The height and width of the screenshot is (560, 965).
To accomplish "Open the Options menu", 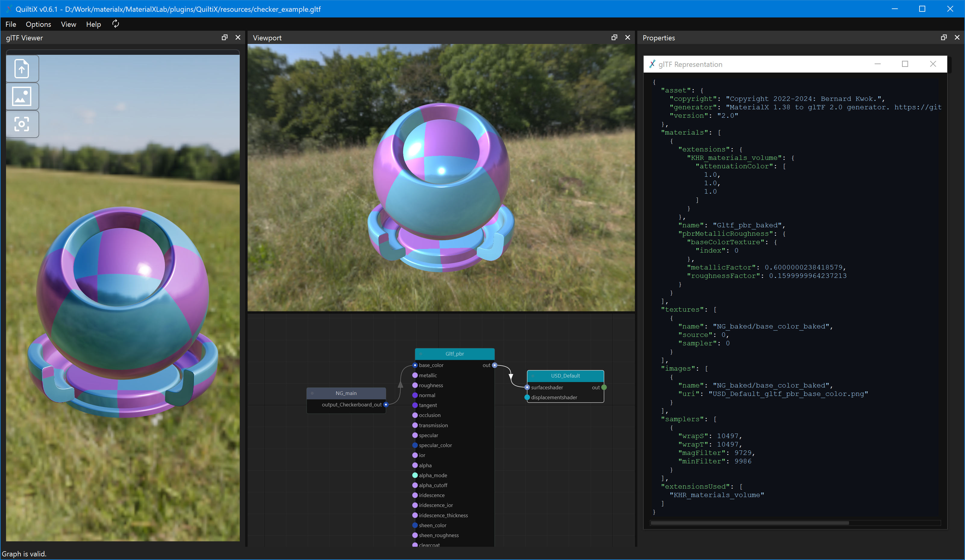I will [38, 24].
